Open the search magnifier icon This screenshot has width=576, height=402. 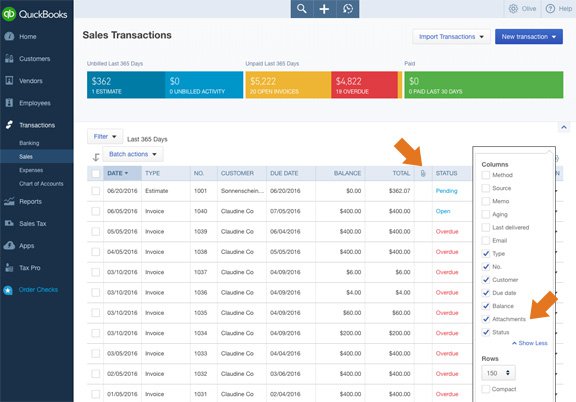[302, 8]
